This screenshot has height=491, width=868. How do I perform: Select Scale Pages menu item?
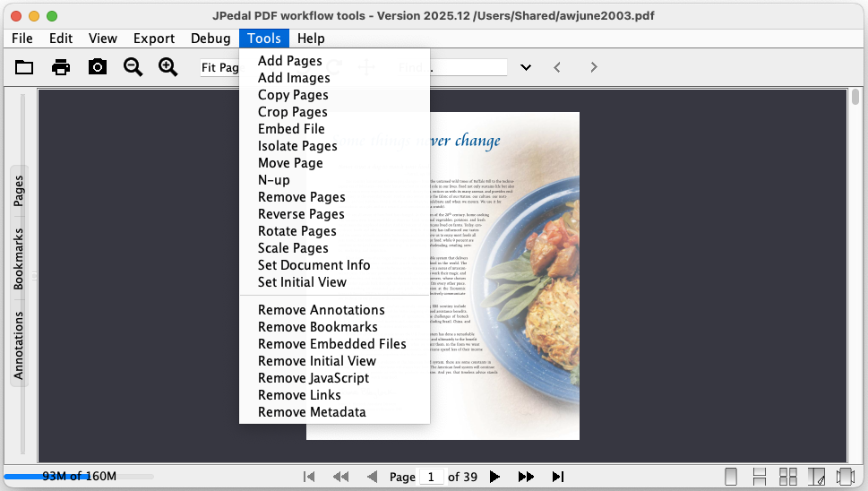tap(334, 248)
